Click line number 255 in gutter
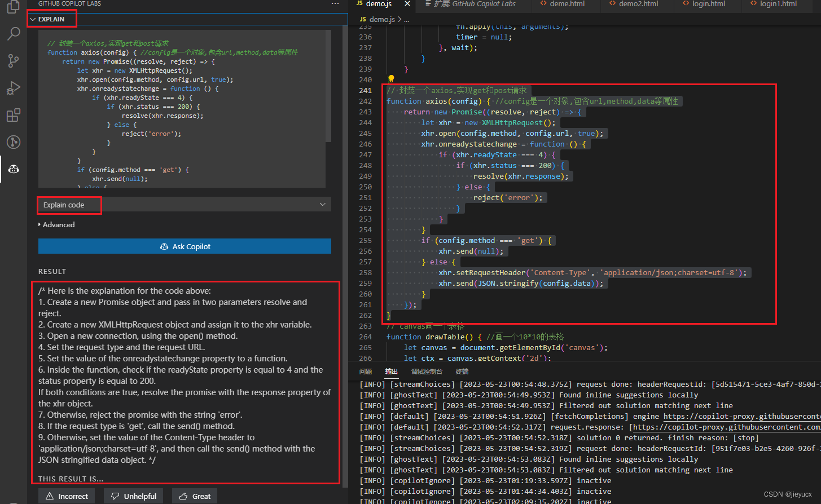The width and height of the screenshot is (821, 504). tap(365, 240)
